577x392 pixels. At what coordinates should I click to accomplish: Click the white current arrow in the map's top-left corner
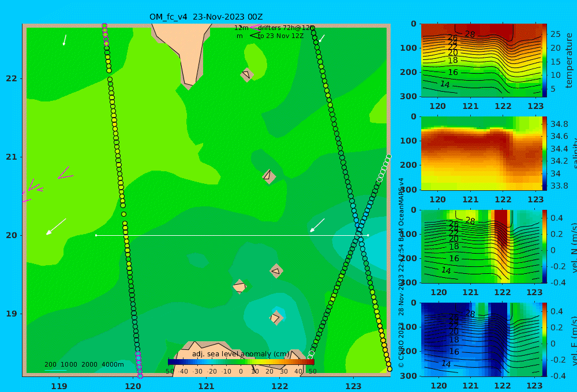click(x=65, y=40)
